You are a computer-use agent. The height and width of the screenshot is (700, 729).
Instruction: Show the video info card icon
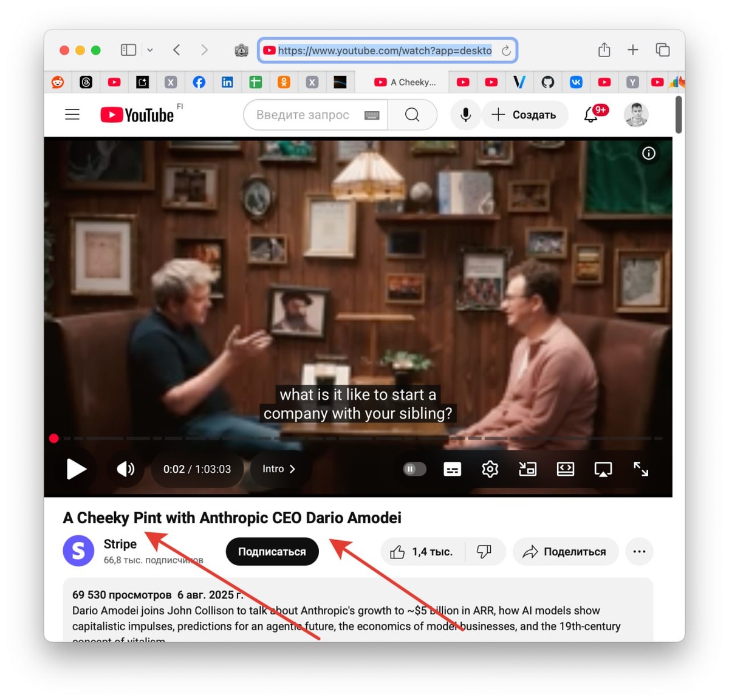pos(649,153)
